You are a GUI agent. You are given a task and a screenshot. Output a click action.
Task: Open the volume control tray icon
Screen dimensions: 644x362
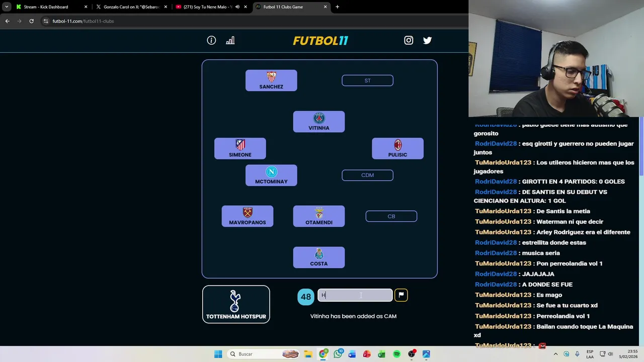point(610,354)
